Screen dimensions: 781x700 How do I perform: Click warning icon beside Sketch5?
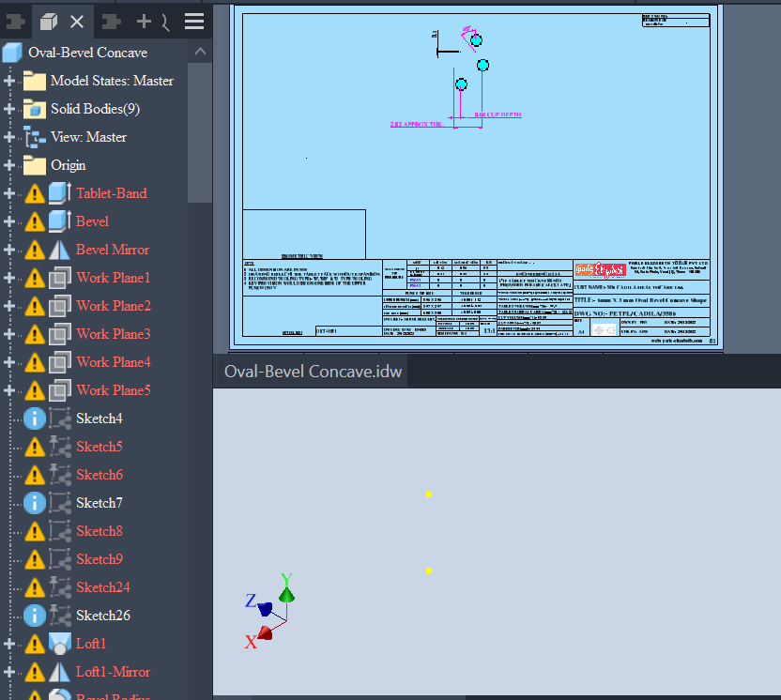35,447
